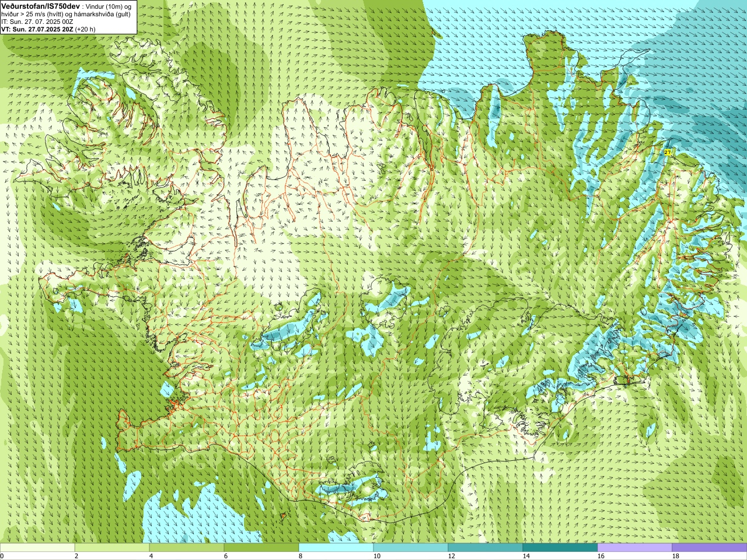Choose the turquoise 10–12 m/s legend swatch
The height and width of the screenshot is (560, 747).
(x=411, y=548)
